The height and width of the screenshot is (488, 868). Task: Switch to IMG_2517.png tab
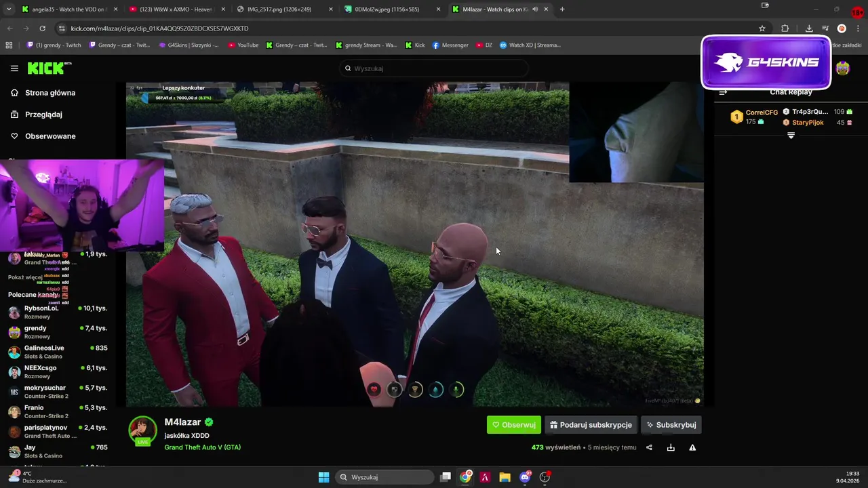pos(285,9)
